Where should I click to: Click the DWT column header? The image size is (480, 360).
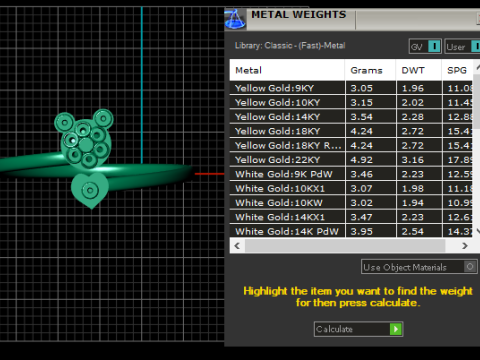[419, 70]
